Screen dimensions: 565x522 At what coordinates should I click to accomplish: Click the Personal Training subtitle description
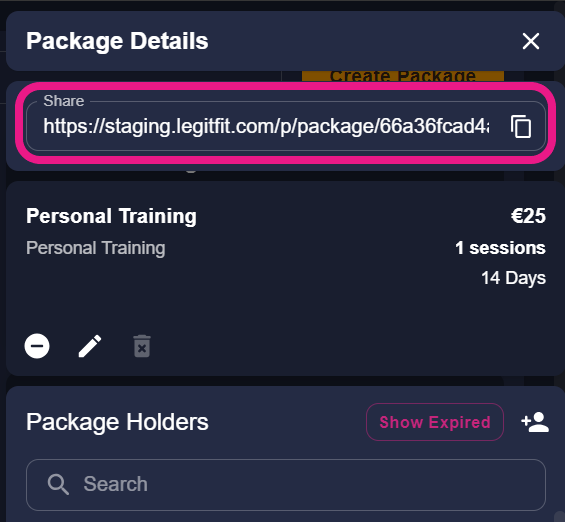point(95,248)
